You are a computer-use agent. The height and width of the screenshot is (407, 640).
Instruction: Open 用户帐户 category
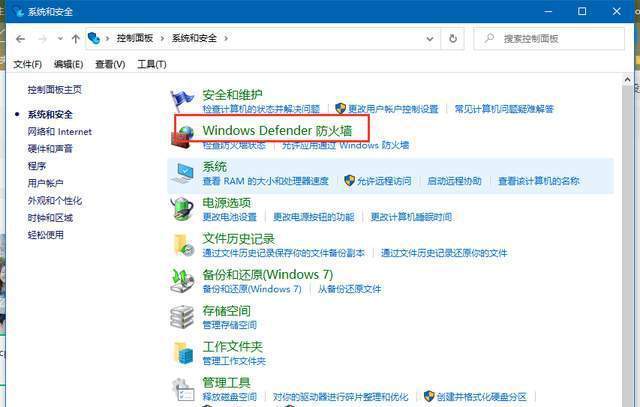tap(45, 183)
